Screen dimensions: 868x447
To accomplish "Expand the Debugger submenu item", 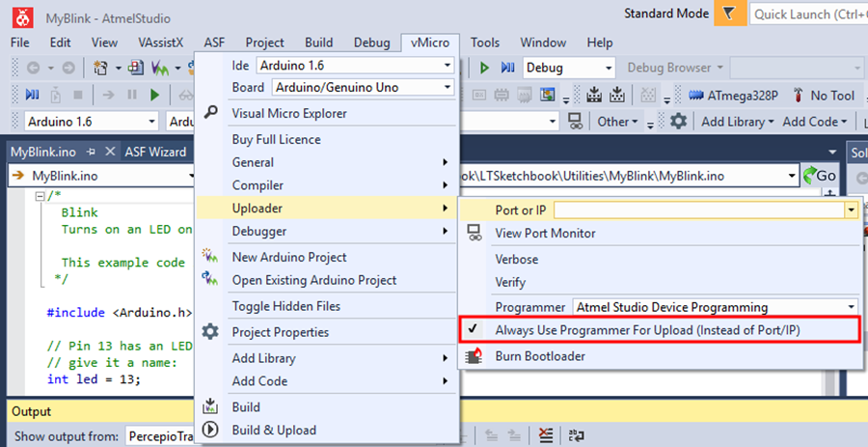I will pos(327,231).
